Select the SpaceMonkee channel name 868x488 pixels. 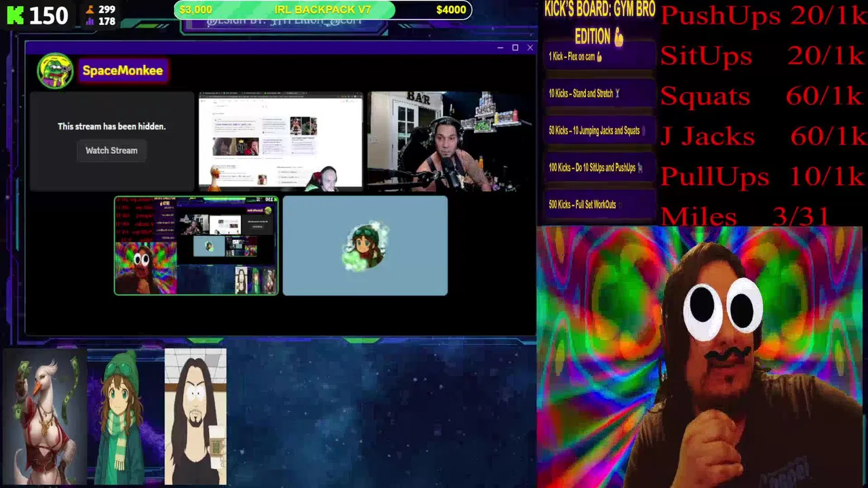coord(123,70)
